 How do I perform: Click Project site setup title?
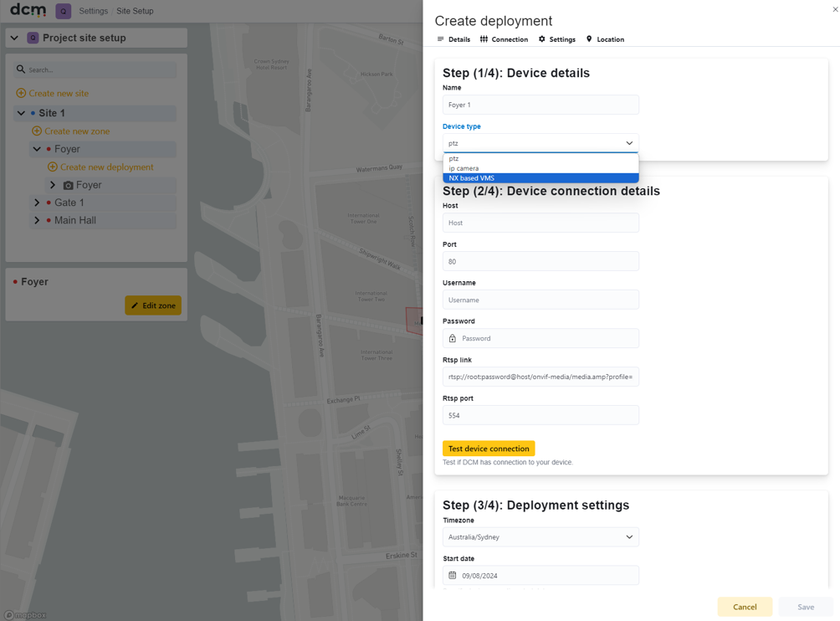click(85, 38)
